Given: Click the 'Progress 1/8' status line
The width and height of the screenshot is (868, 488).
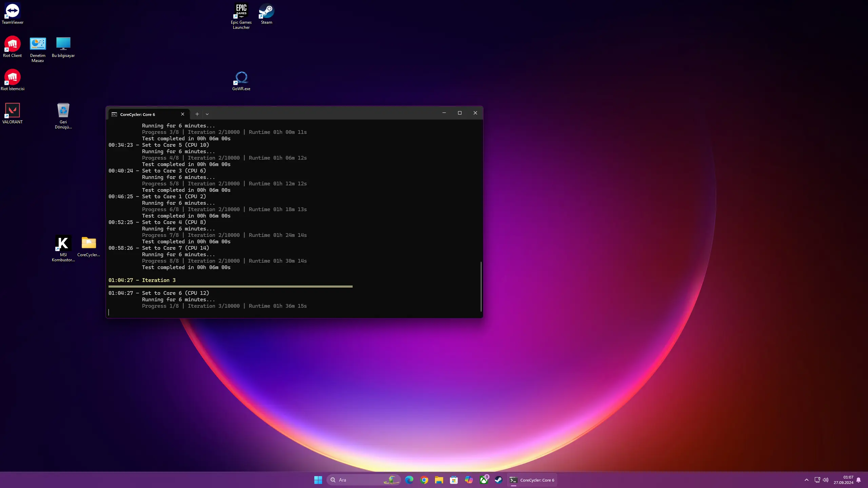Looking at the screenshot, I should coord(224,306).
